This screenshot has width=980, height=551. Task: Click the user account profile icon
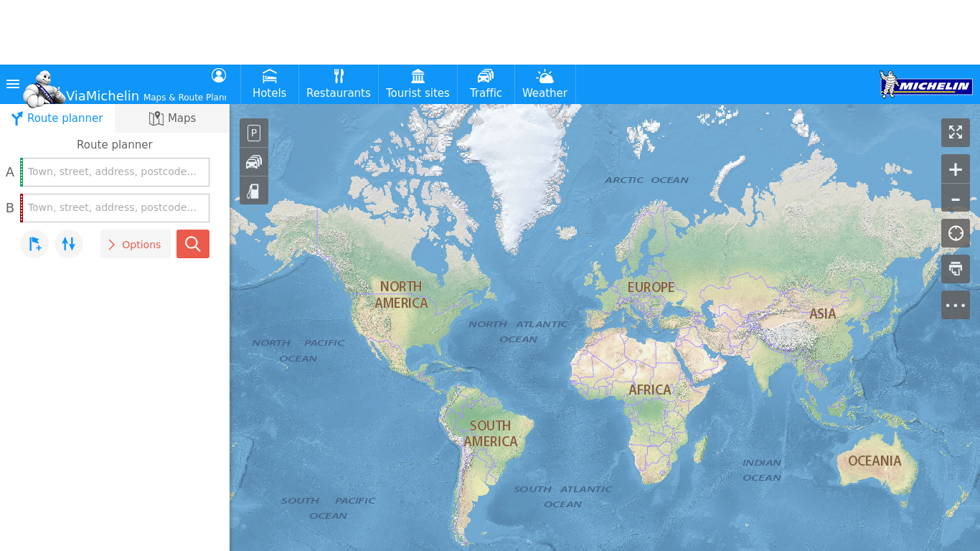219,75
